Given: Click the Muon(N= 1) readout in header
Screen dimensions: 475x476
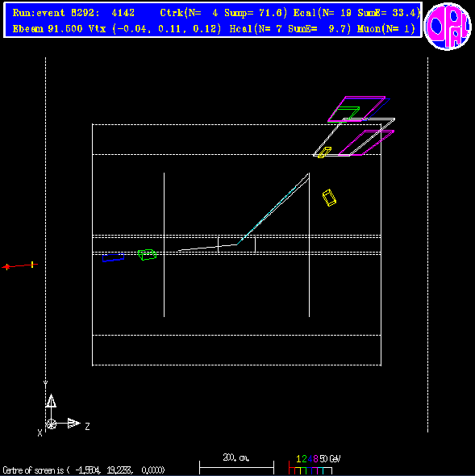Looking at the screenshot, I should [386, 29].
